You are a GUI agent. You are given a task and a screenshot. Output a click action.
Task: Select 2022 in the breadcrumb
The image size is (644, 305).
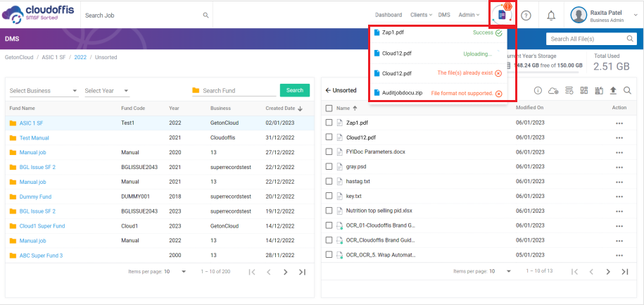(80, 58)
